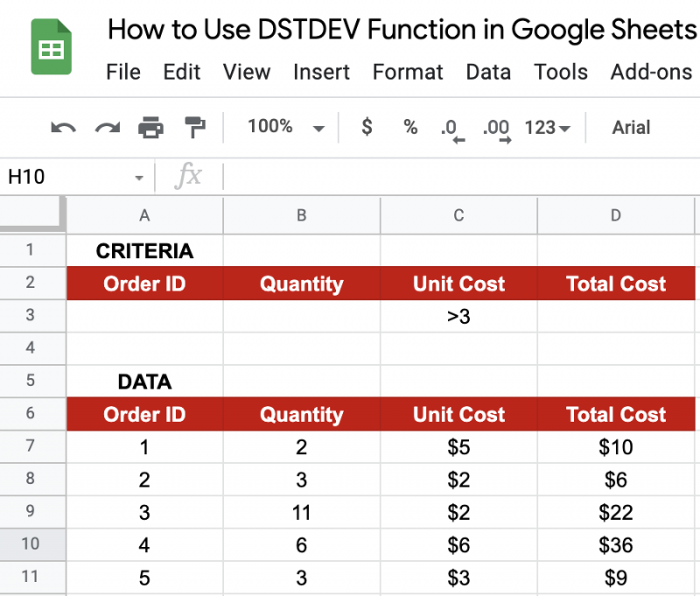Expand the name box dropdown arrow

[138, 176]
